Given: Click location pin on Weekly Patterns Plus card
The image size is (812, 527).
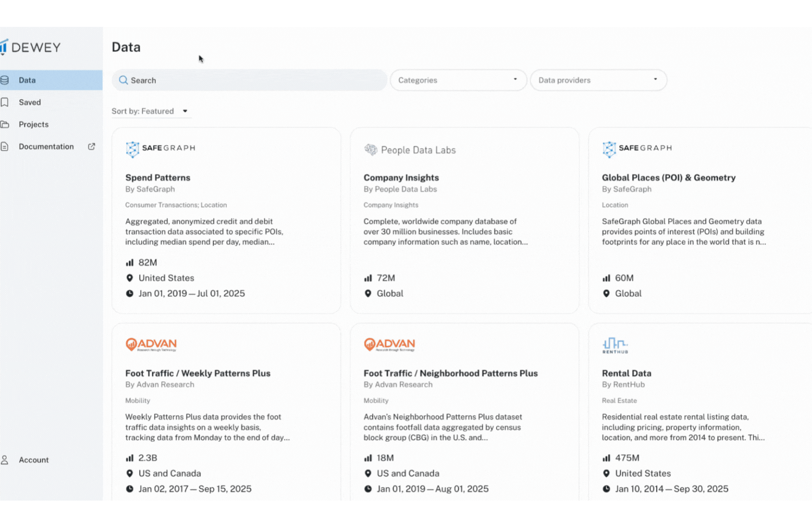Looking at the screenshot, I should click(x=129, y=473).
